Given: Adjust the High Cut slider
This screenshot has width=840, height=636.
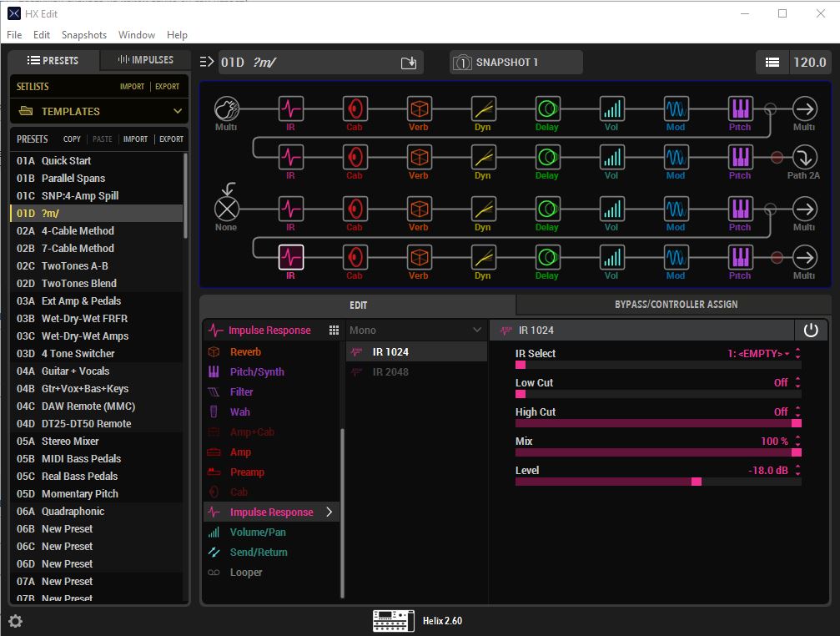Looking at the screenshot, I should pyautogui.click(x=658, y=423).
